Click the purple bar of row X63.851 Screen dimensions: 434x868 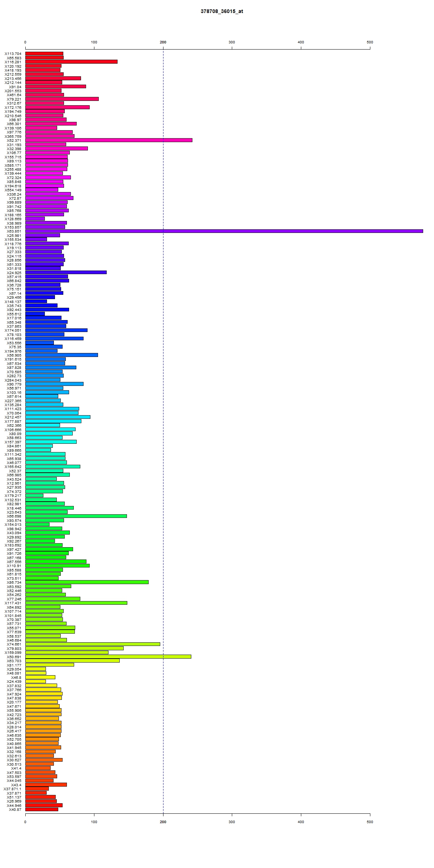[x=224, y=231]
